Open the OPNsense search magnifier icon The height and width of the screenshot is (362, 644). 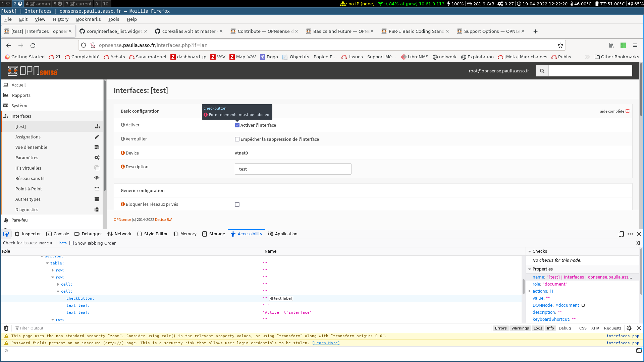[x=542, y=71]
